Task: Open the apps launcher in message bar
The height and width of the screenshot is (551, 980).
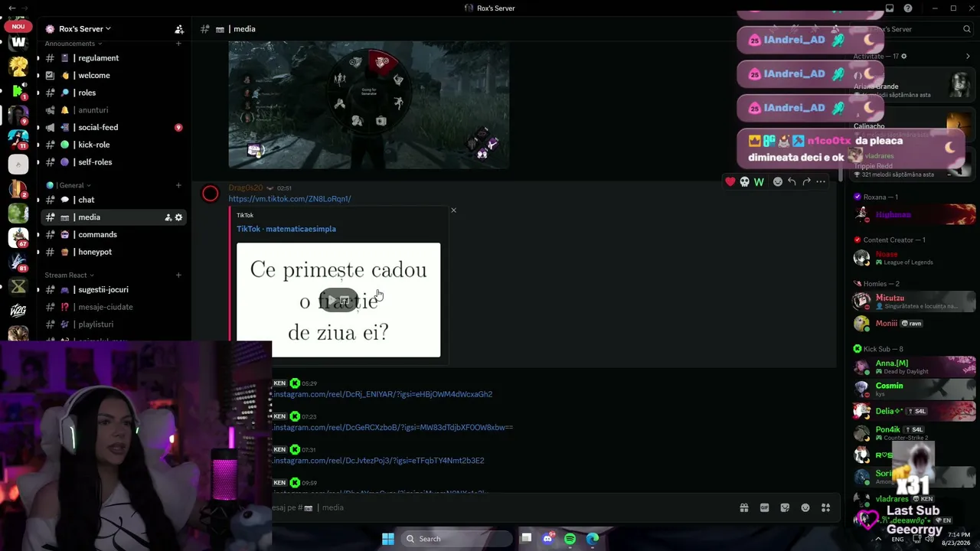Action: click(825, 507)
